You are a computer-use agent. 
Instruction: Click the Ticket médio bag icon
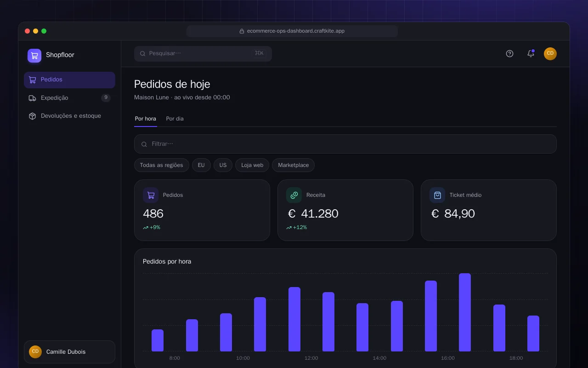(x=437, y=195)
